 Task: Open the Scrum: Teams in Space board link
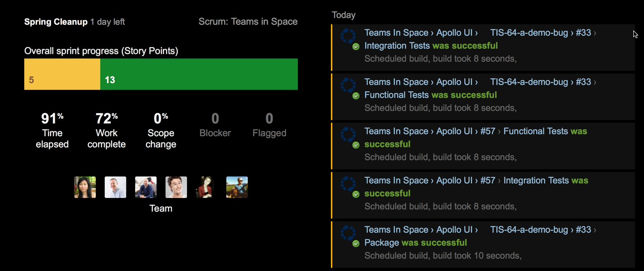(248, 22)
